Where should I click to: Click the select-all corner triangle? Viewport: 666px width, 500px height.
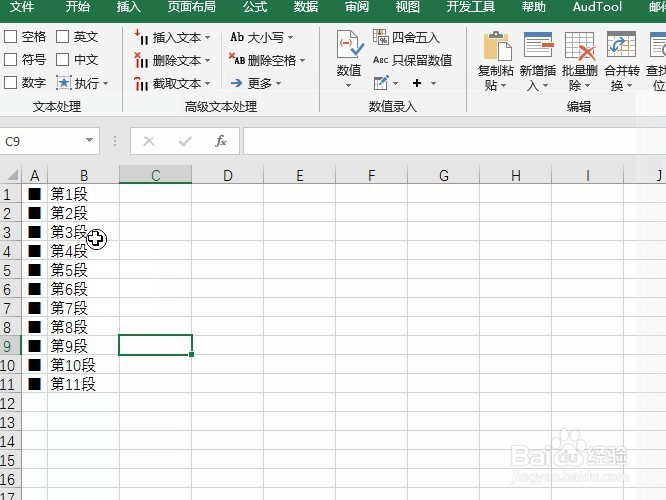[x=12, y=175]
